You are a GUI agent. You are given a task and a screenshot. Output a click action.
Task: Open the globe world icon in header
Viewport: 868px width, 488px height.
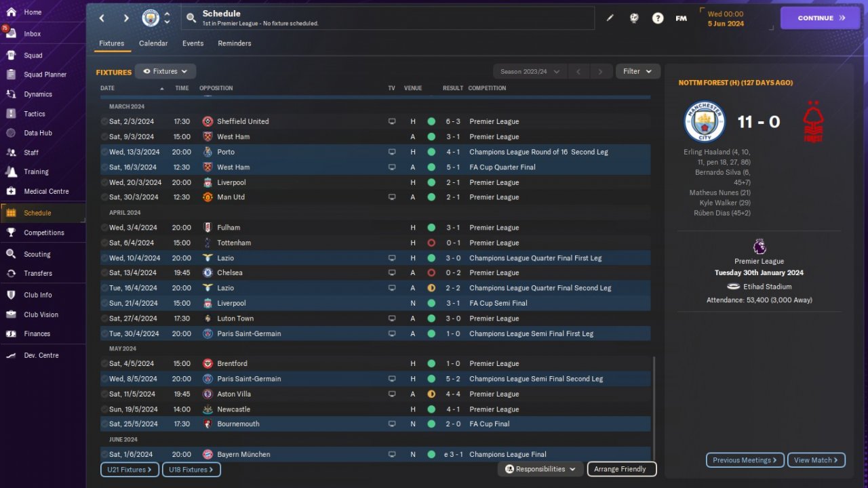(634, 18)
